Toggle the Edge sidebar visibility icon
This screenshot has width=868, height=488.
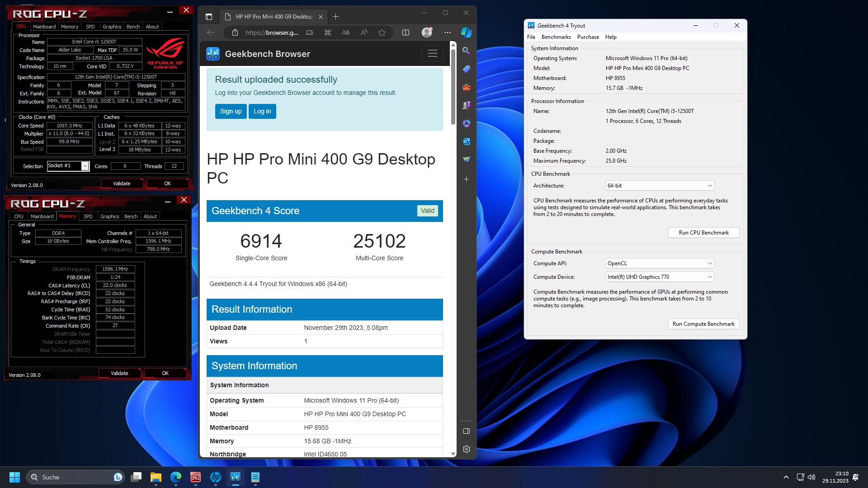coord(467,431)
